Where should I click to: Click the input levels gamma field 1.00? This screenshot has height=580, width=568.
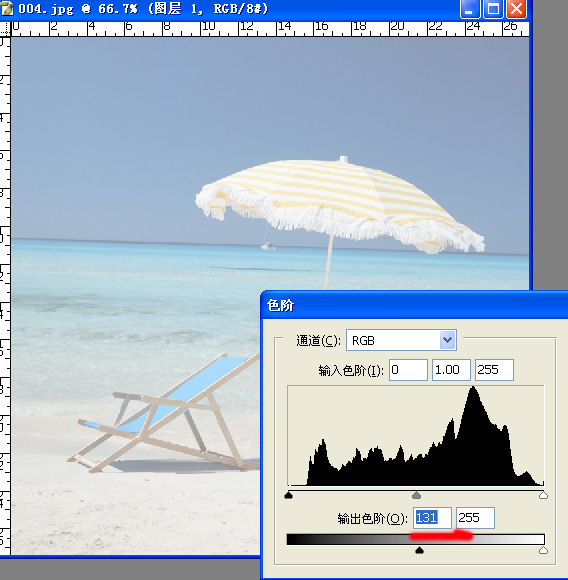click(x=451, y=370)
